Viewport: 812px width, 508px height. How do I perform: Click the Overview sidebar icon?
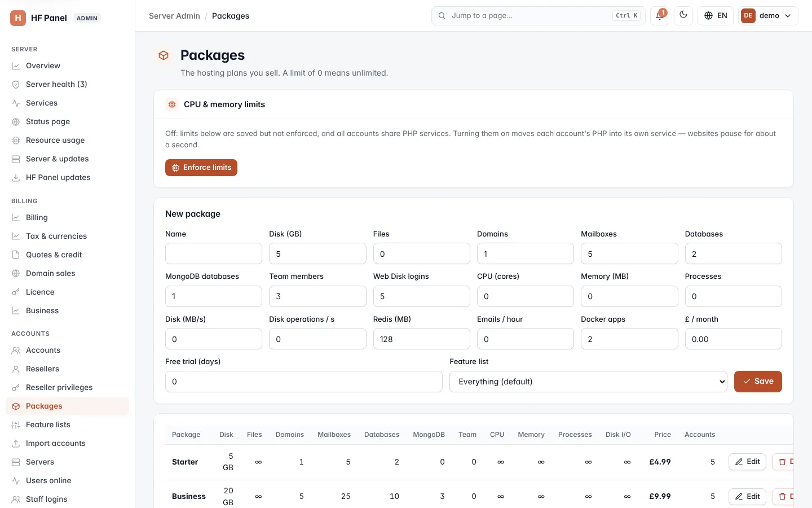pyautogui.click(x=16, y=66)
